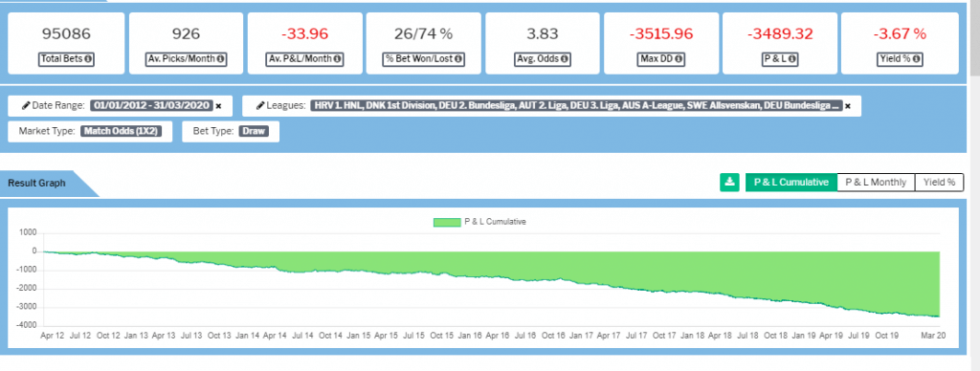Download the result graph with the green button
The image size is (980, 371).
729,183
